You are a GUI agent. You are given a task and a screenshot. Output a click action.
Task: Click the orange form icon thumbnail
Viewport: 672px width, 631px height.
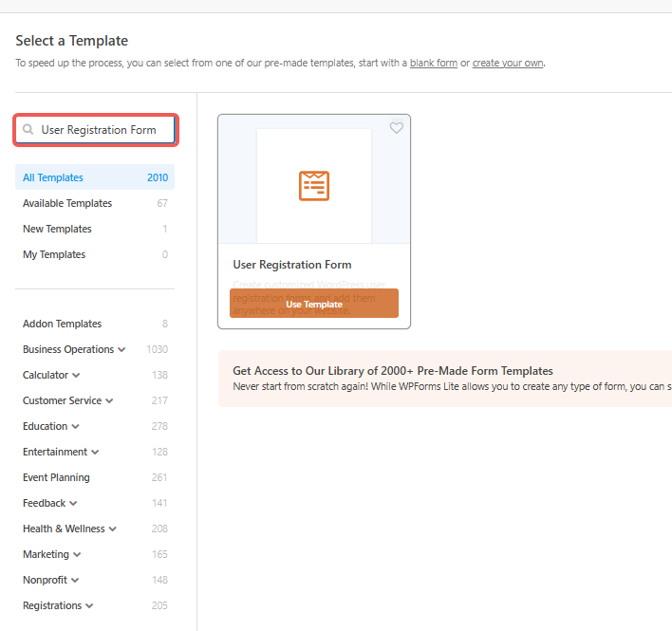click(313, 185)
